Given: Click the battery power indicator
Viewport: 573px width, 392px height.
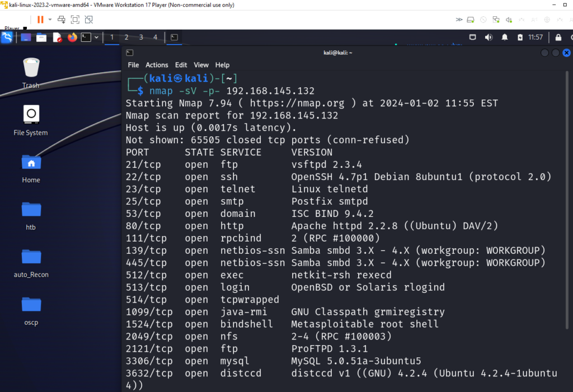Looking at the screenshot, I should pos(520,37).
